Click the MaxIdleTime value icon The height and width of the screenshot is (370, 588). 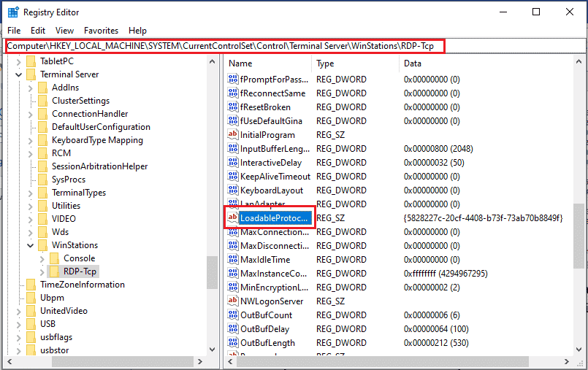point(232,259)
